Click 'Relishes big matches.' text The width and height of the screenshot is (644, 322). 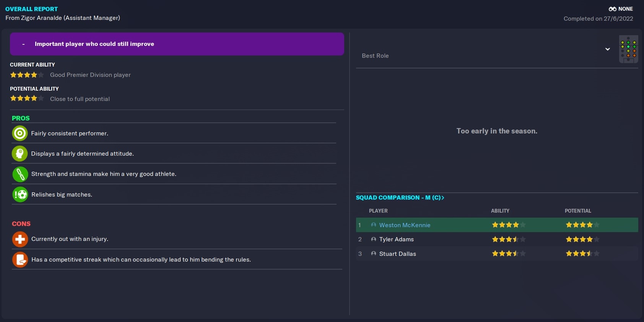(62, 195)
